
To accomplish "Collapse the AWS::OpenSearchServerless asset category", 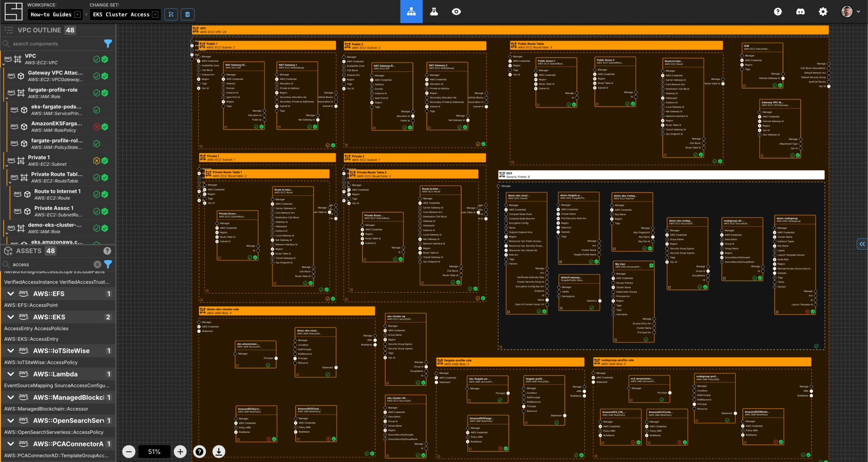I will click(x=10, y=420).
